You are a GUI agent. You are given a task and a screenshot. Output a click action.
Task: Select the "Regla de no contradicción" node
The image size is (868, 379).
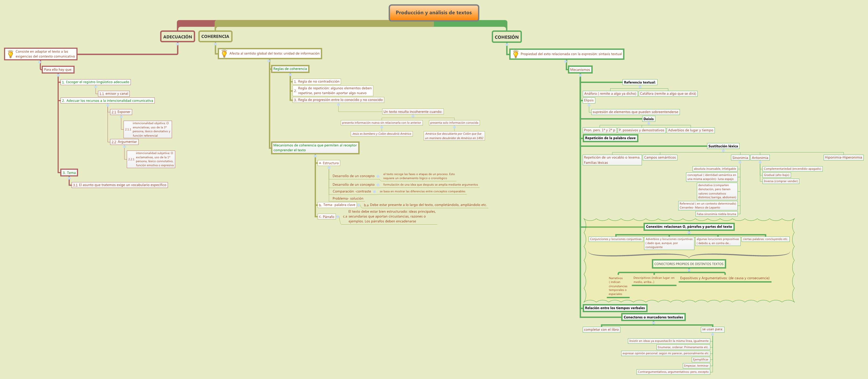pos(317,81)
